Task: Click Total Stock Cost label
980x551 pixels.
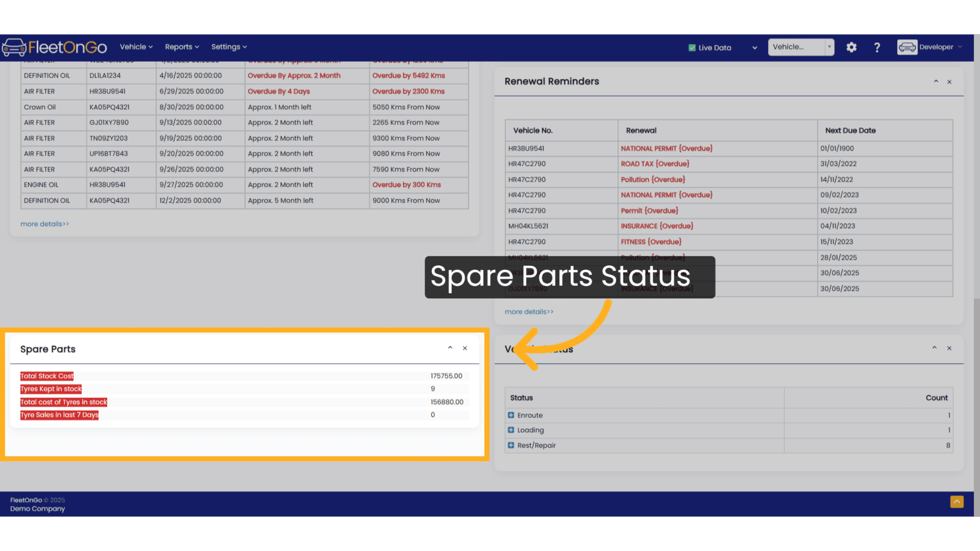Action: (47, 376)
